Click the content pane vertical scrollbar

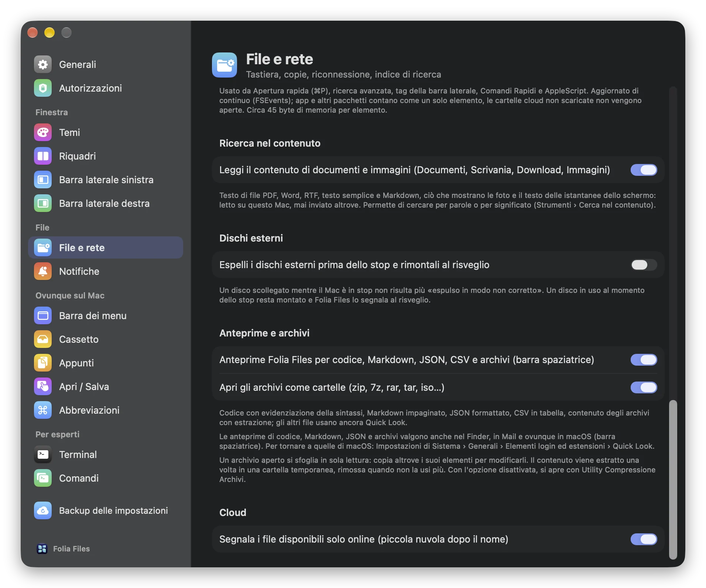point(673,479)
